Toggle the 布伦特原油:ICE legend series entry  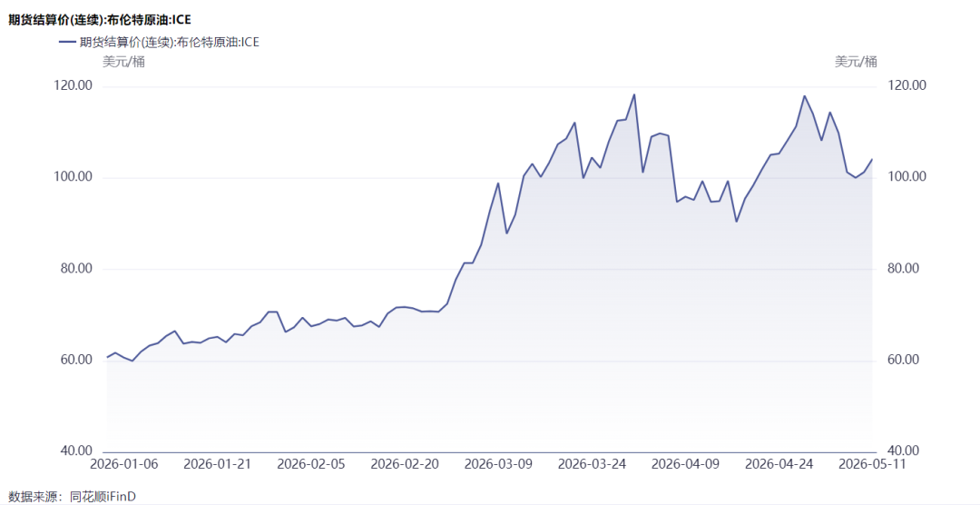click(x=158, y=43)
